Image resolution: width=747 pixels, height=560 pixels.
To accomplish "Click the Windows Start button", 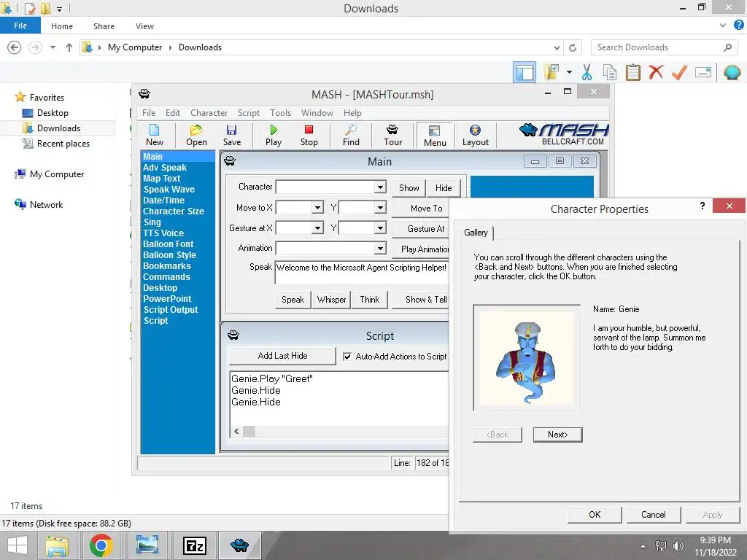I will 18,545.
